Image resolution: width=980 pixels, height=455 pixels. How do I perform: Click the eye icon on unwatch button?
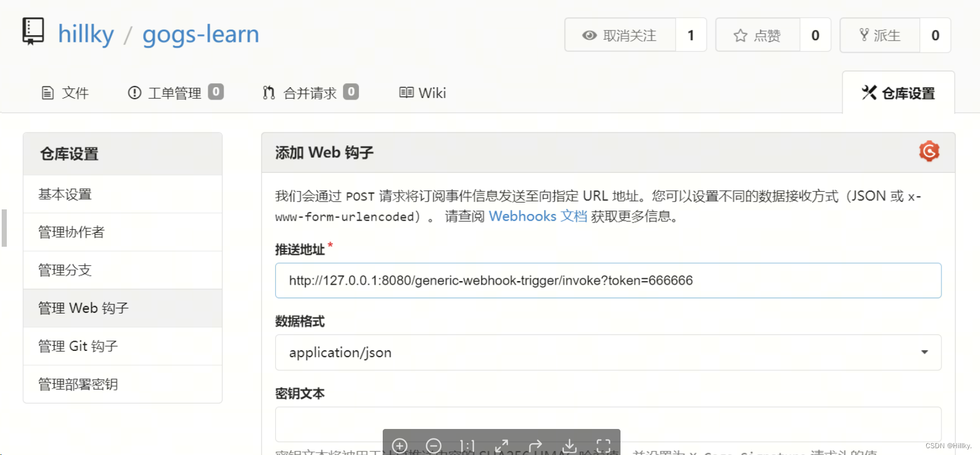pyautogui.click(x=589, y=36)
